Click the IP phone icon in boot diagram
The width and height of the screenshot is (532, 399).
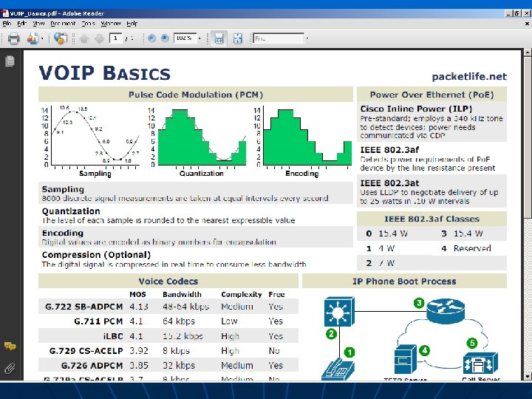click(x=338, y=369)
